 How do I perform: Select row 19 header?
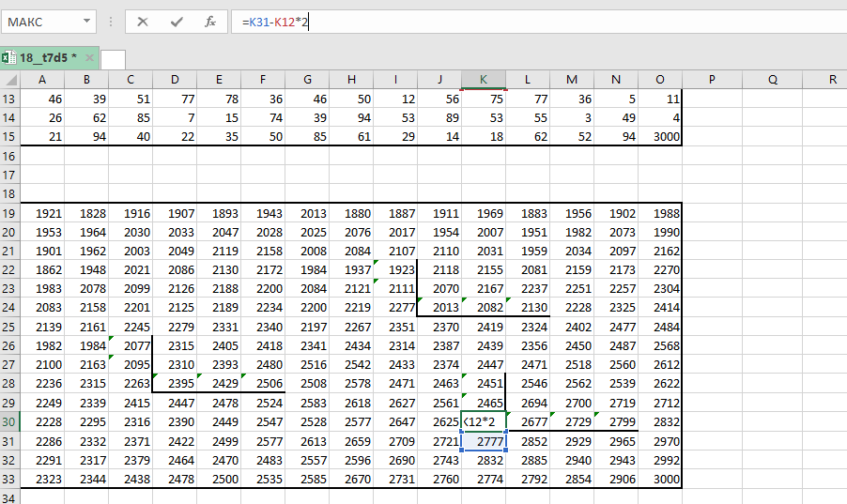[x=10, y=213]
